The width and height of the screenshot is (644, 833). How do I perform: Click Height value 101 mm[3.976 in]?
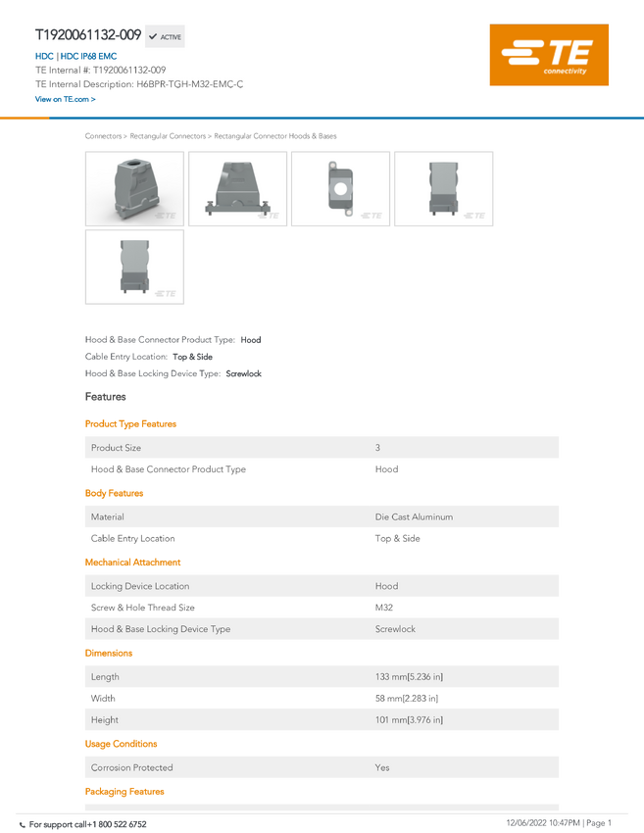pos(409,720)
